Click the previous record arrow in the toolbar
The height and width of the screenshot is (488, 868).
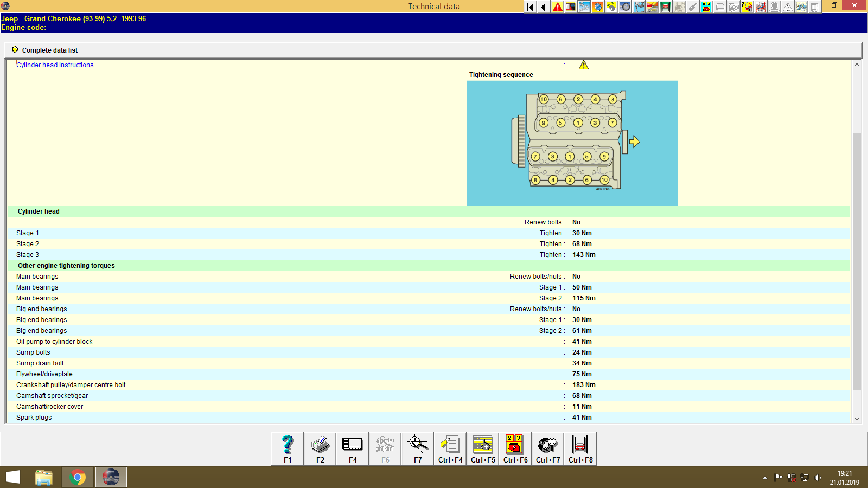(x=543, y=7)
